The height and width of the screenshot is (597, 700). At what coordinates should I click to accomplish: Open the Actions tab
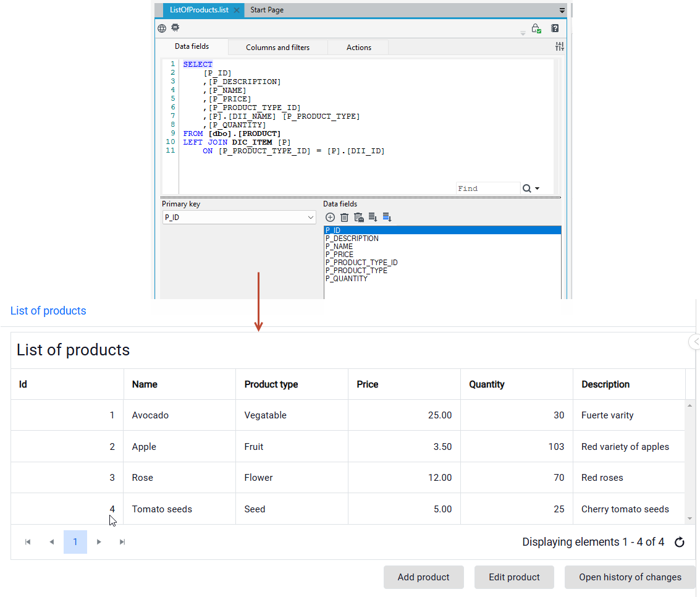359,48
